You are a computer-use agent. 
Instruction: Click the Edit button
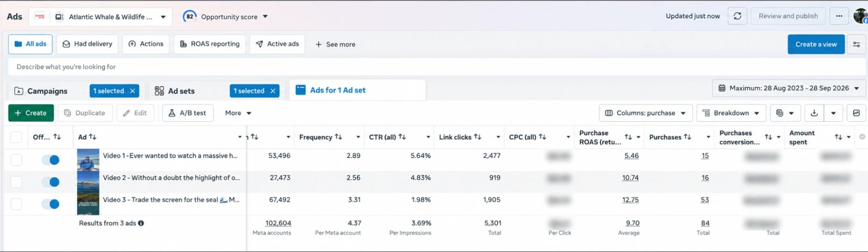(135, 113)
